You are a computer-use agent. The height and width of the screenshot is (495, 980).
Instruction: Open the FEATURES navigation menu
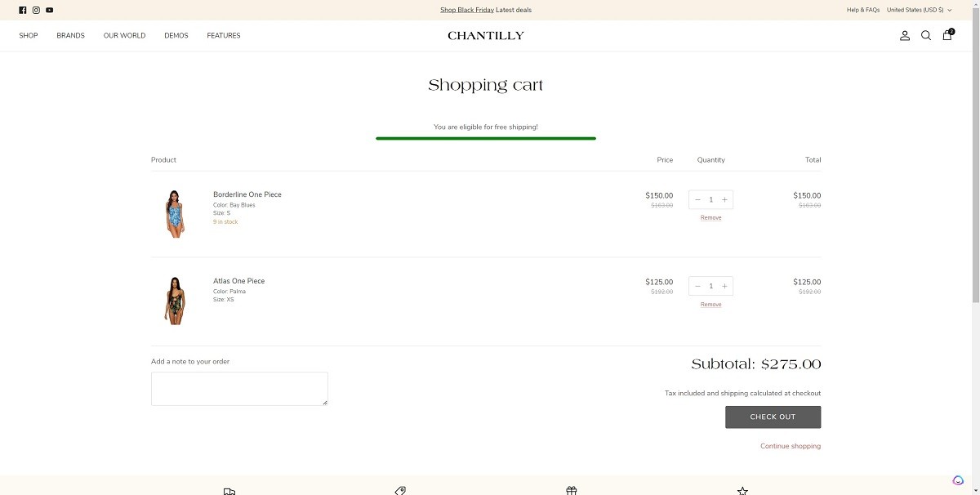223,35
